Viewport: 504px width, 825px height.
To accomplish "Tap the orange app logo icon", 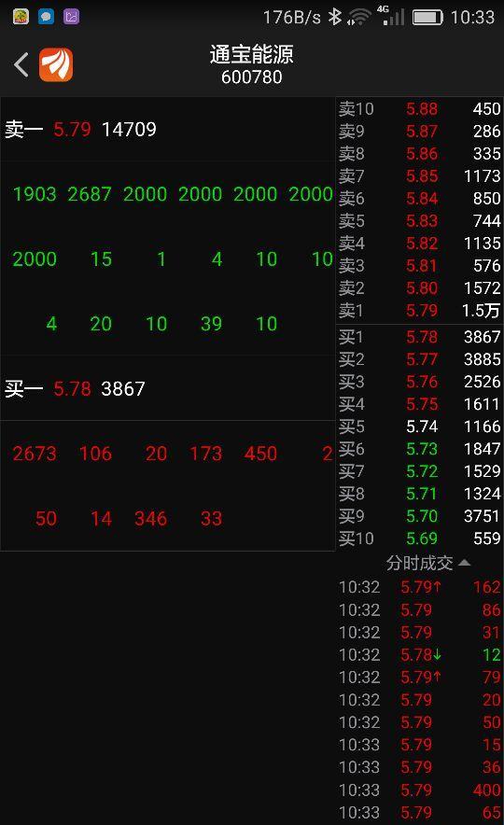I will pyautogui.click(x=56, y=64).
